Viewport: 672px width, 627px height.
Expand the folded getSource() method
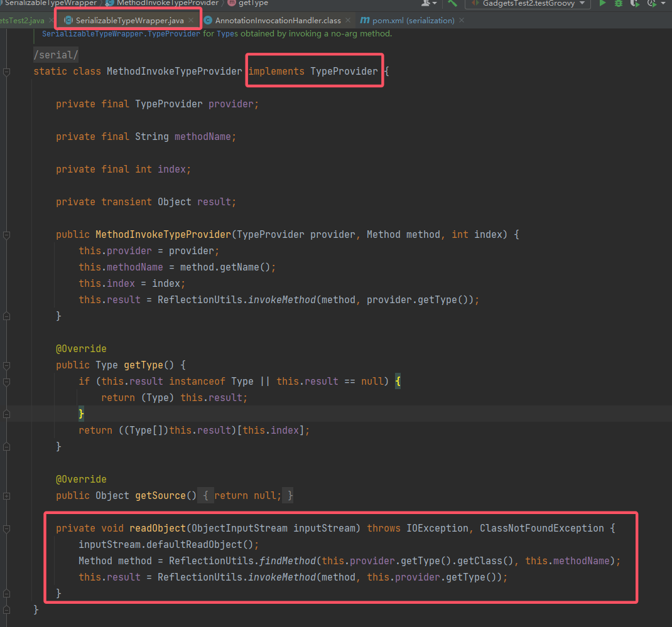(x=6, y=496)
